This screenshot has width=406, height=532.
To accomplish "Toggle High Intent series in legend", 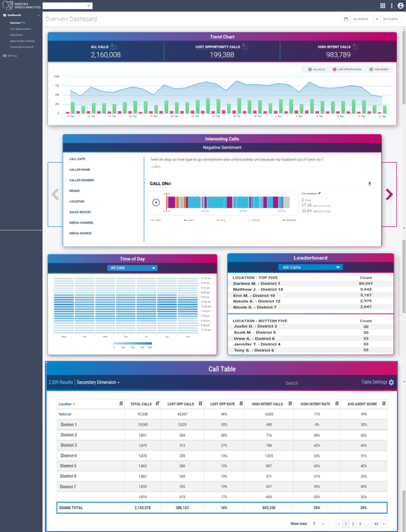I will [379, 69].
